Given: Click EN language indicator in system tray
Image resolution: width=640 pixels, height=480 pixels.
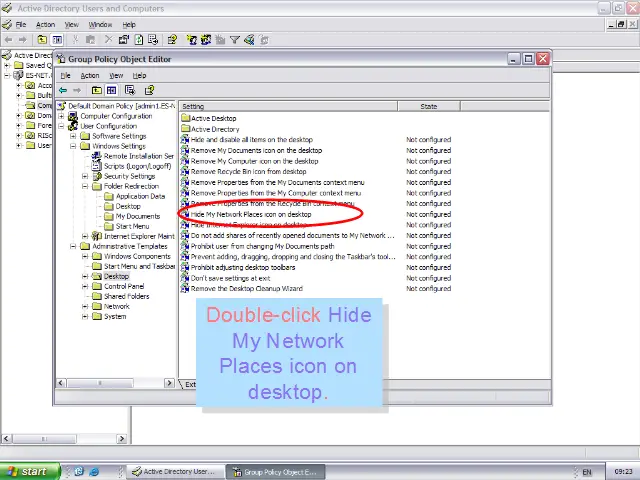Looking at the screenshot, I should coord(587,472).
